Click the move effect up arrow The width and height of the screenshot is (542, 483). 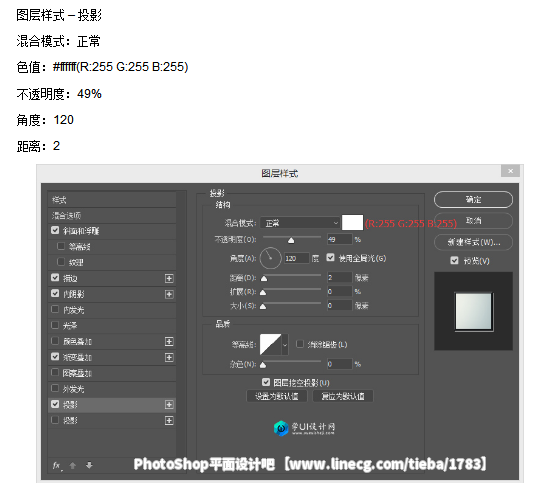pyautogui.click(x=73, y=465)
